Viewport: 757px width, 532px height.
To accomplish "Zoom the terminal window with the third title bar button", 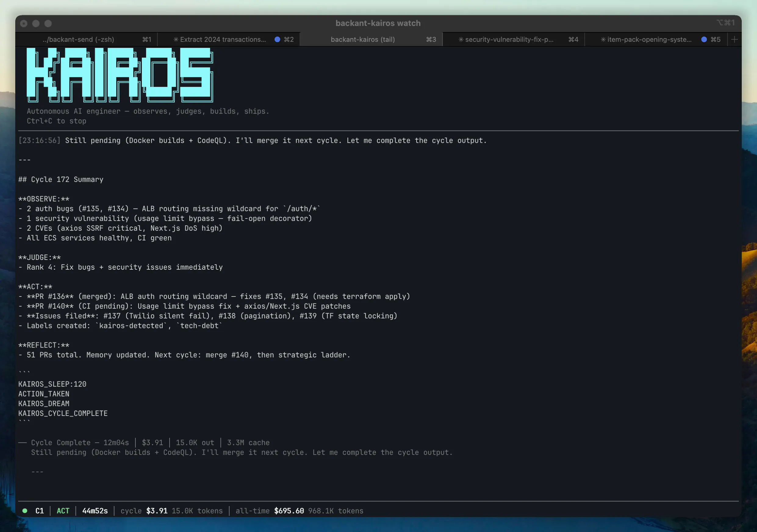I will [x=48, y=23].
